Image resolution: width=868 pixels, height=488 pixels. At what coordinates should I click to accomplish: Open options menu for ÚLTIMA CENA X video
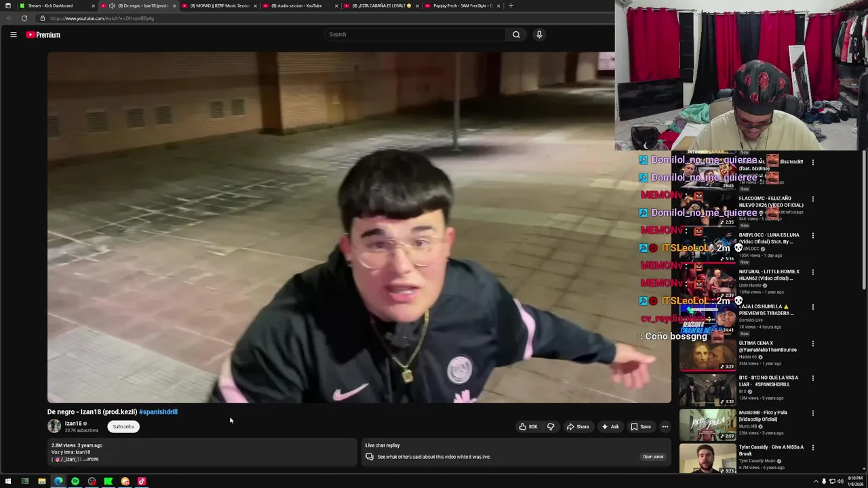[x=813, y=344]
